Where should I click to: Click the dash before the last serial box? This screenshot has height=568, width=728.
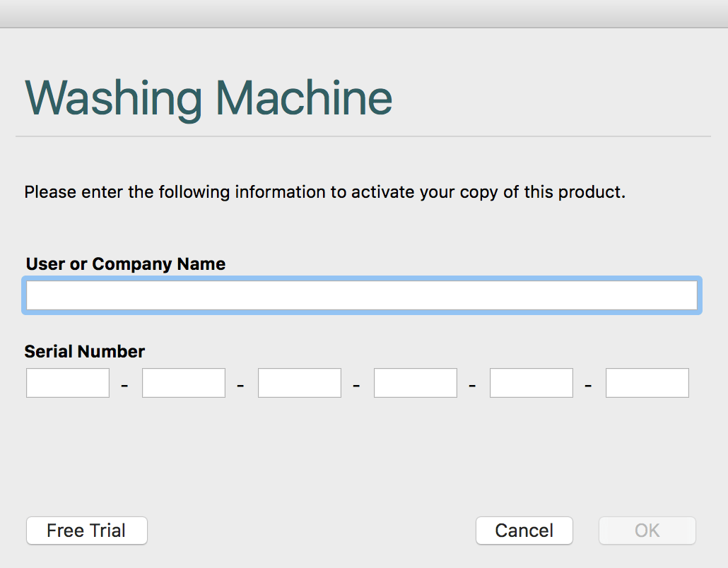click(589, 386)
